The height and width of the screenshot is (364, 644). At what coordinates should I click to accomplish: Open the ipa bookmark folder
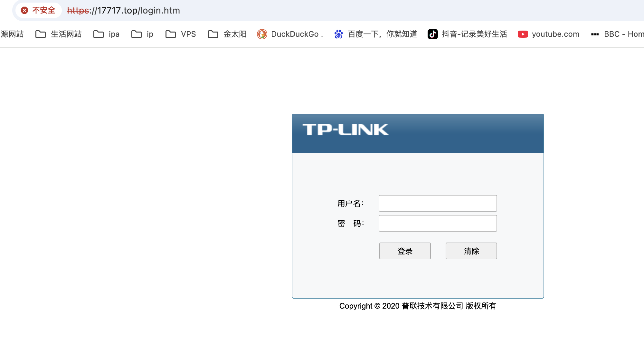pos(106,34)
